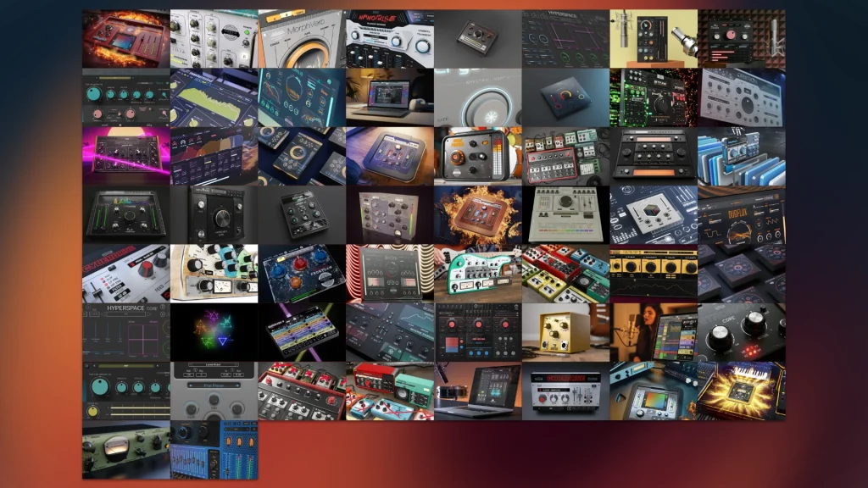
Task: Select dark plugin with teal and pink knobs
Action: 126,97
